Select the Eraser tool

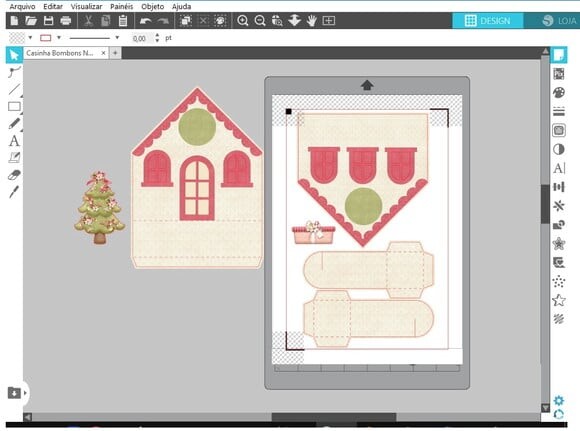point(14,175)
